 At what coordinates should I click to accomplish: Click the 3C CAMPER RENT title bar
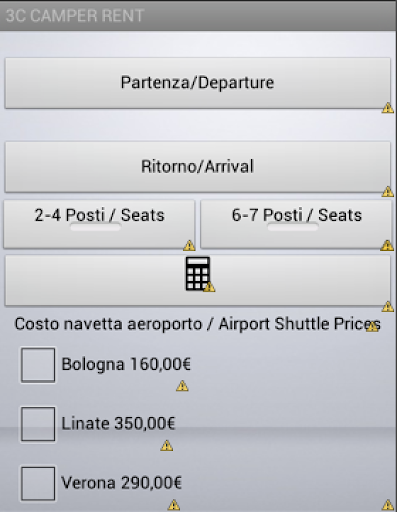pyautogui.click(x=198, y=16)
